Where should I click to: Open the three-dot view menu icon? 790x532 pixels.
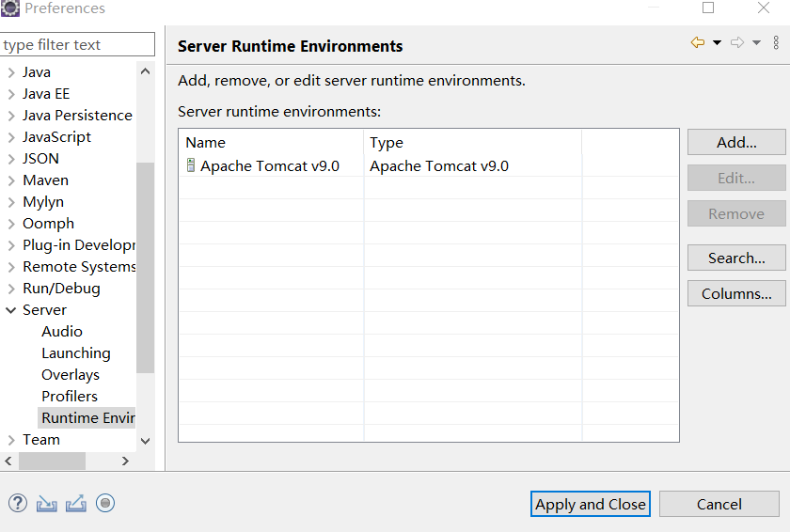pyautogui.click(x=776, y=43)
